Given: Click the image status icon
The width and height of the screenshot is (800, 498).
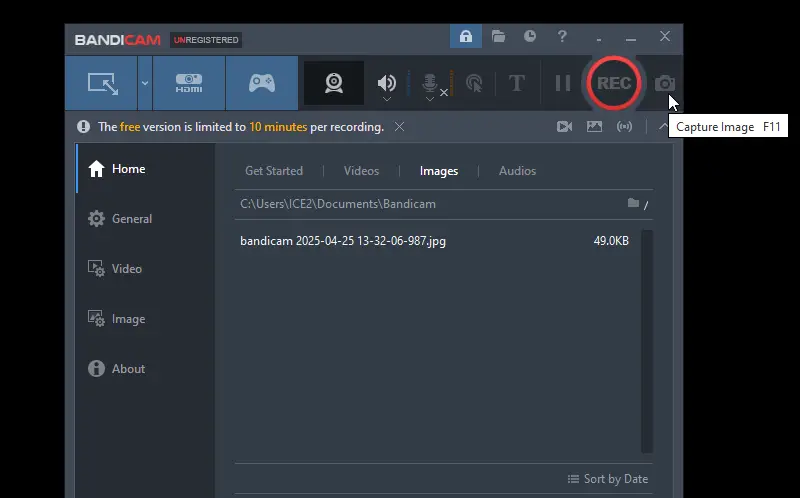Looking at the screenshot, I should click(x=594, y=127).
